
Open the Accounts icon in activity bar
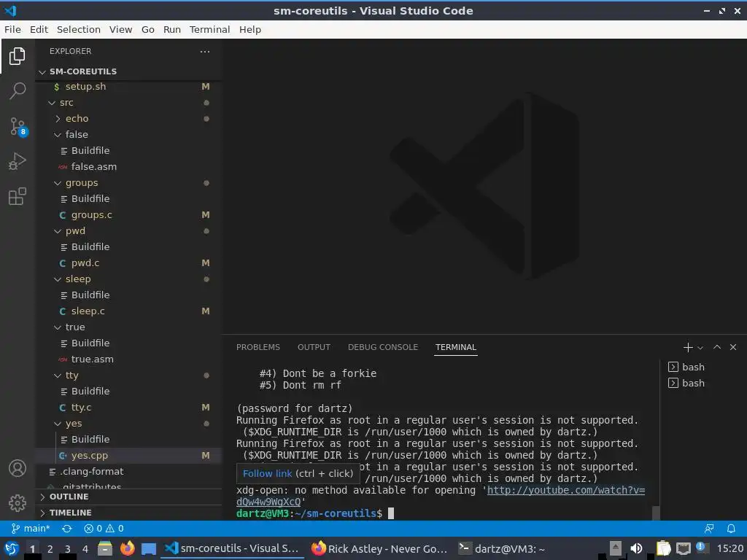18,468
